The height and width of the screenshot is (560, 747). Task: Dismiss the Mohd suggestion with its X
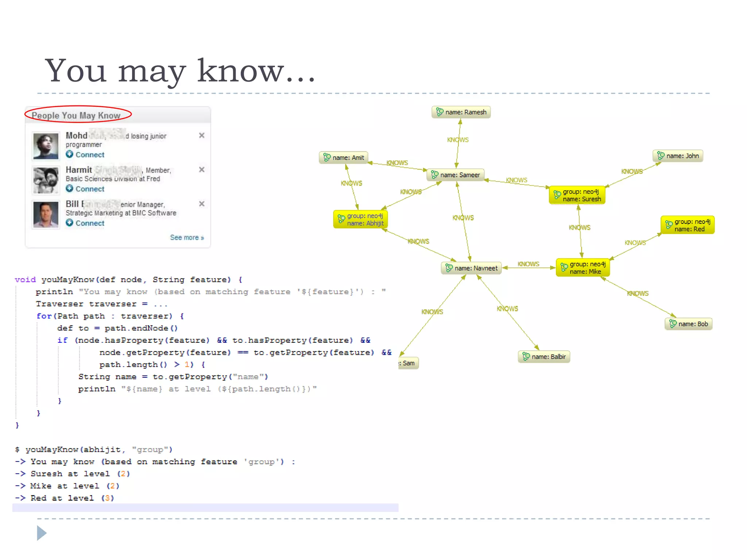202,136
